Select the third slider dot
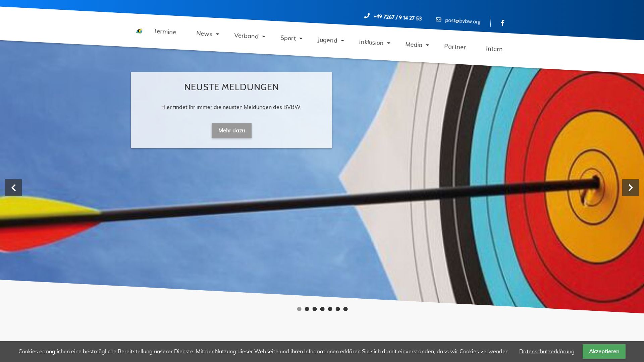 [x=315, y=309]
